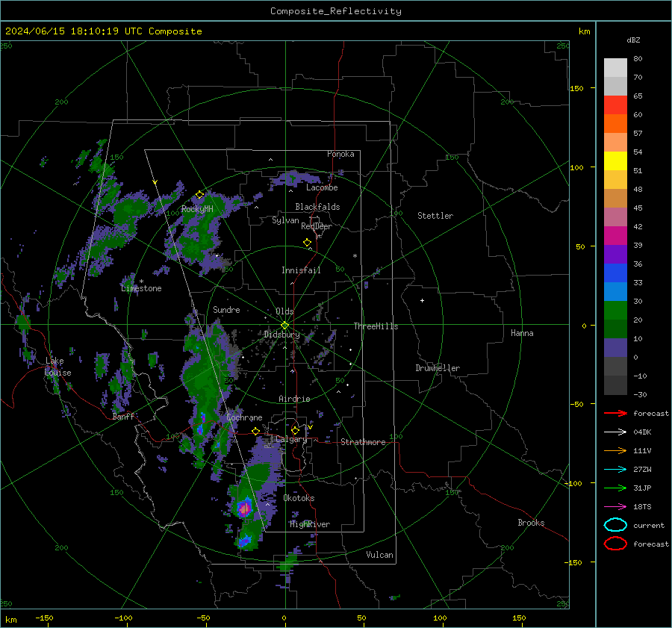This screenshot has height=628, width=672.
Task: Click the red 'forecast' ellipse legend icon
Action: click(x=615, y=544)
